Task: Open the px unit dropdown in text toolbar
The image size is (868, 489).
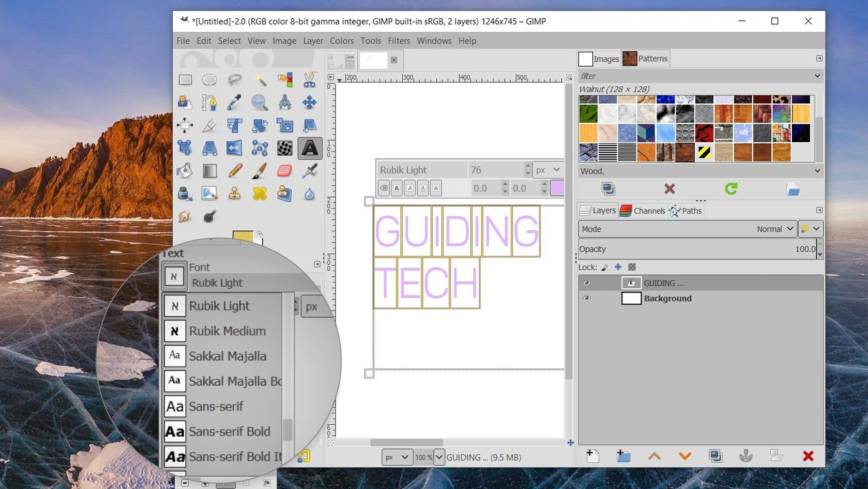Action: tap(548, 170)
